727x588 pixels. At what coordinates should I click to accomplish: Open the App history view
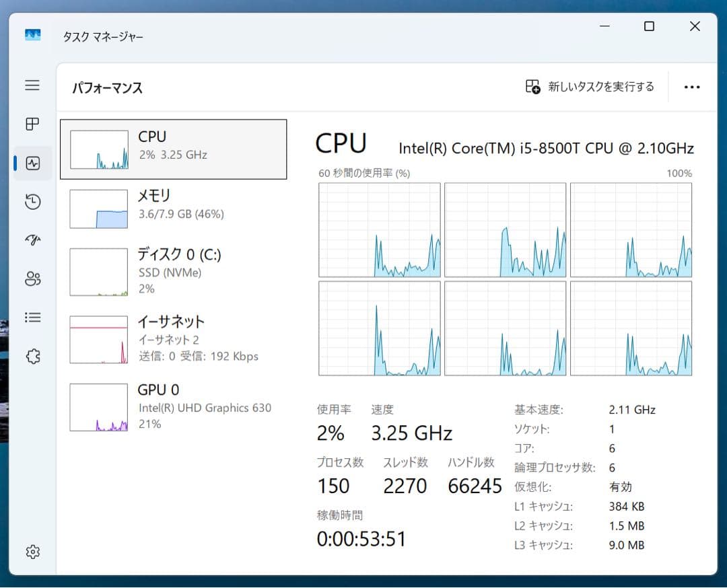[32, 201]
